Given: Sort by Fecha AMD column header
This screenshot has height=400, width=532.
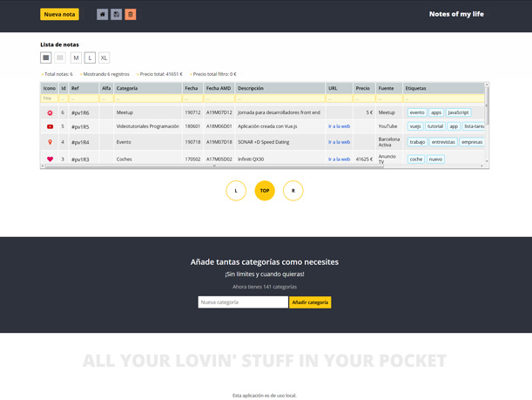Looking at the screenshot, I should [219, 88].
